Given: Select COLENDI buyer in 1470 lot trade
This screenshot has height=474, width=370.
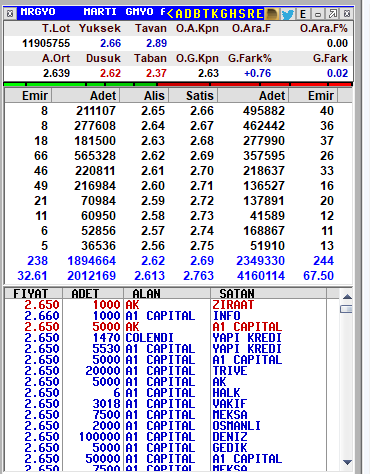Looking at the screenshot, I should (149, 338).
